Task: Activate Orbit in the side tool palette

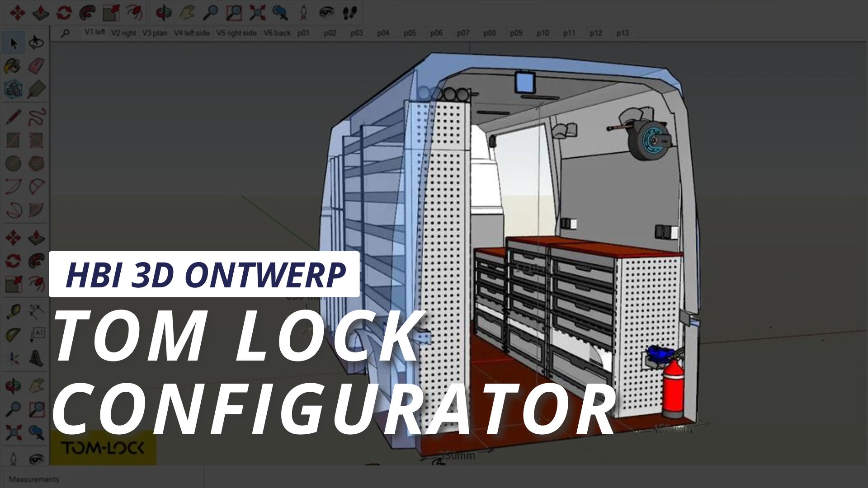Action: (13, 385)
